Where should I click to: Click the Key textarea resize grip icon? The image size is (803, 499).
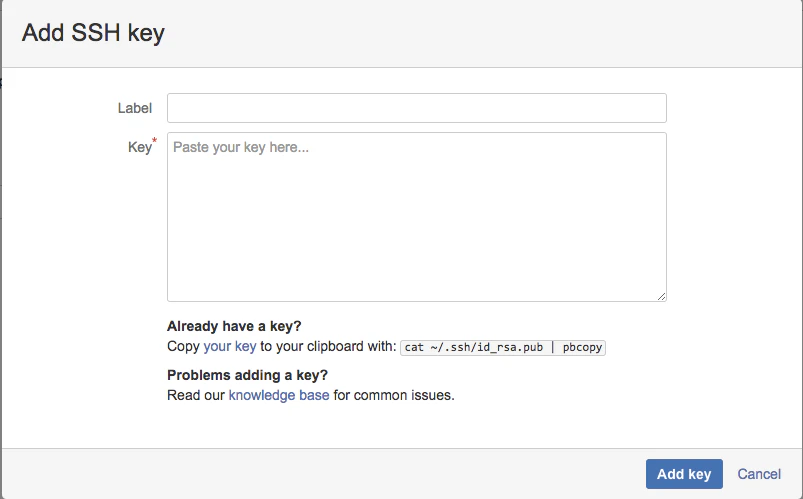tap(661, 296)
